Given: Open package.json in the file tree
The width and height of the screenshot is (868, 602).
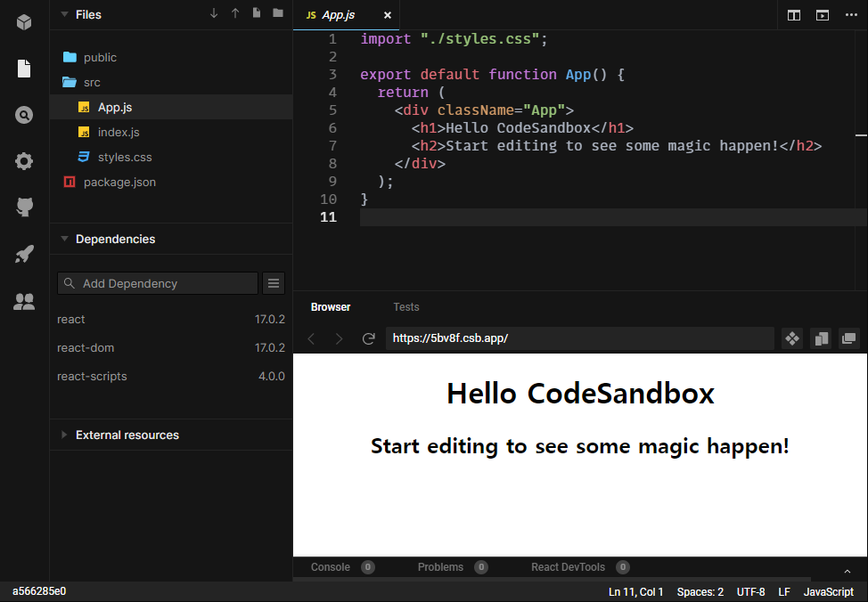Looking at the screenshot, I should pyautogui.click(x=171, y=182).
